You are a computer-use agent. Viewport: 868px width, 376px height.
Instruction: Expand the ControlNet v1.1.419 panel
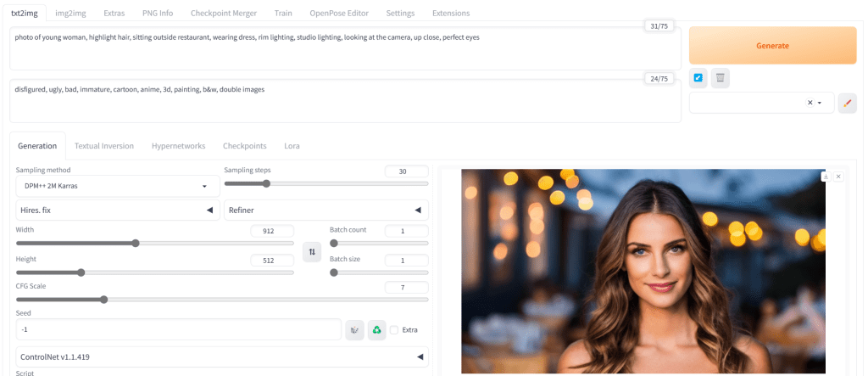[x=221, y=357]
